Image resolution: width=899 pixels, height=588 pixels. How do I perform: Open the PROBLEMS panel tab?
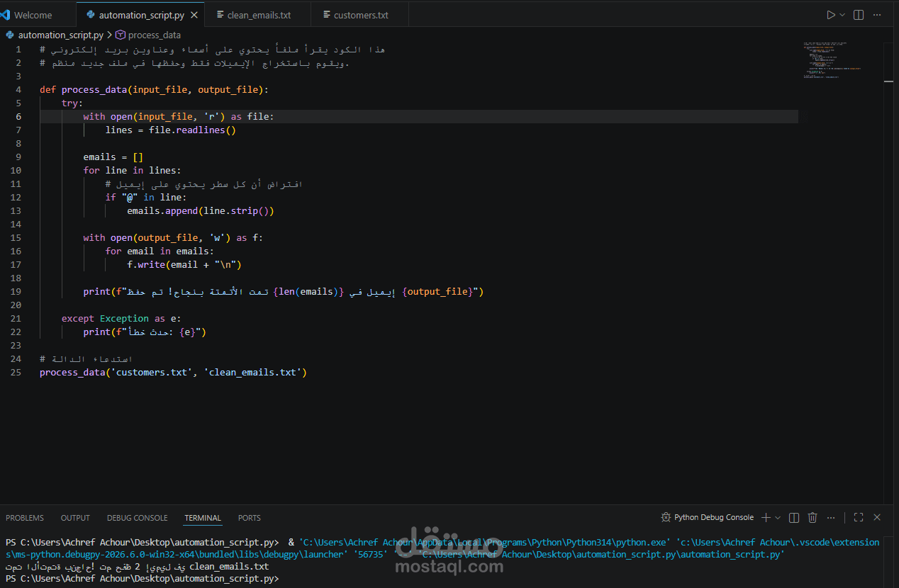click(x=25, y=518)
